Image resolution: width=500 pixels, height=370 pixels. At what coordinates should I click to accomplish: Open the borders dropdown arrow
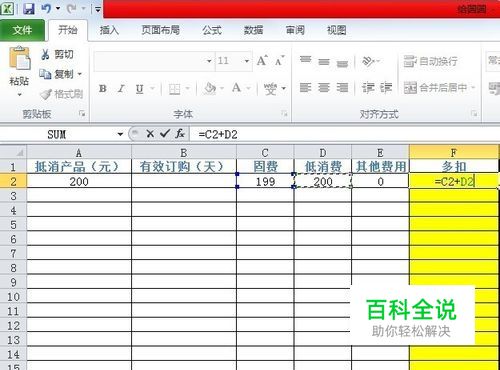187,89
